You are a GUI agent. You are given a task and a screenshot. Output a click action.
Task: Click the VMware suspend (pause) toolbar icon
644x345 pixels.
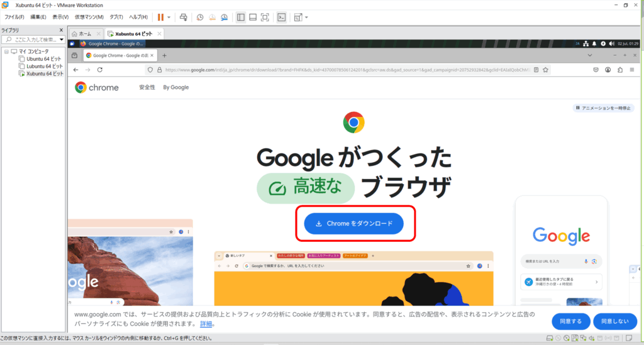pyautogui.click(x=160, y=17)
